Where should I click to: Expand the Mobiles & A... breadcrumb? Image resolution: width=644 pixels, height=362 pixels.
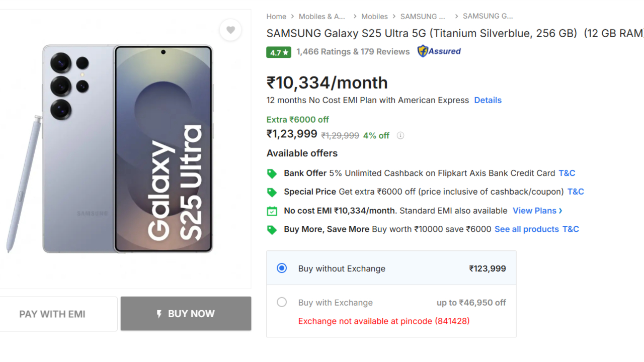[322, 16]
